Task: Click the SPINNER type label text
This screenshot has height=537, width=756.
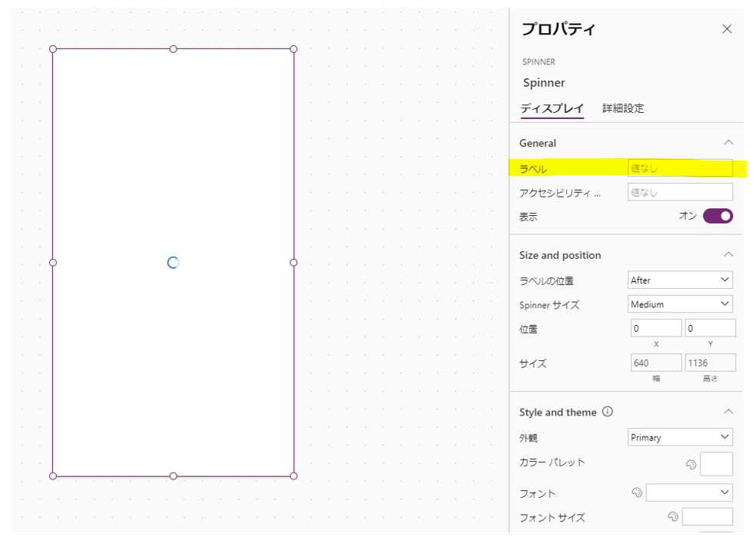Action: point(539,61)
